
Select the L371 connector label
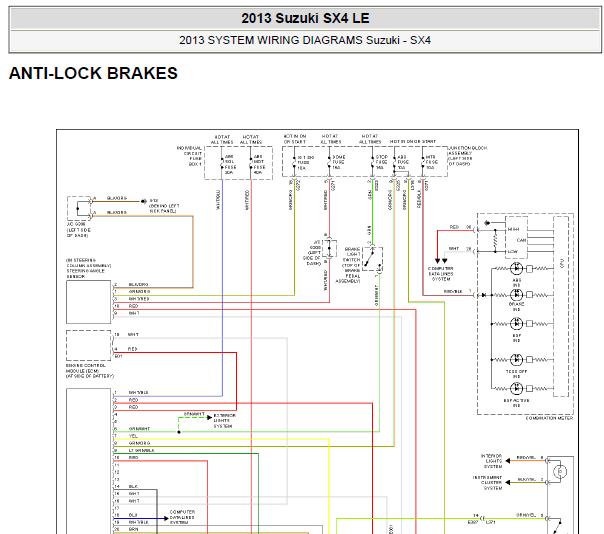(490, 522)
